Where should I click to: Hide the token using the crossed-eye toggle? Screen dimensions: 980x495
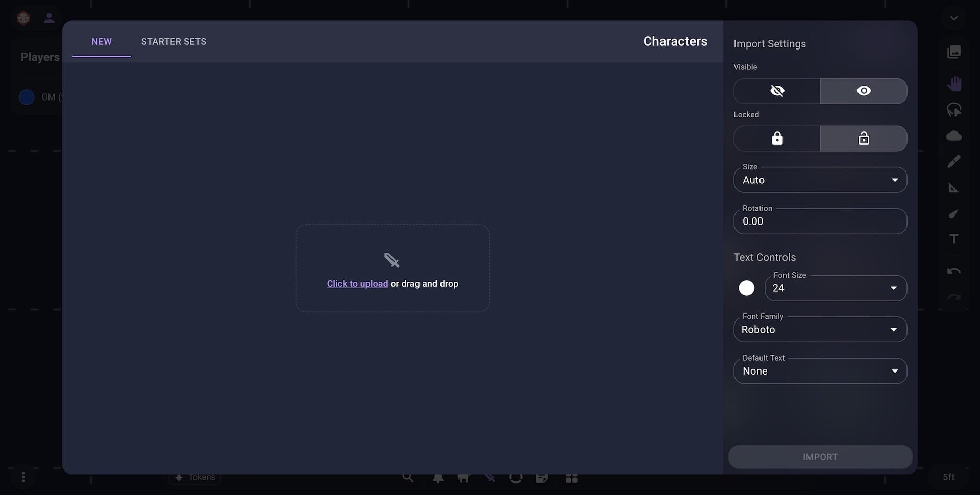click(777, 91)
